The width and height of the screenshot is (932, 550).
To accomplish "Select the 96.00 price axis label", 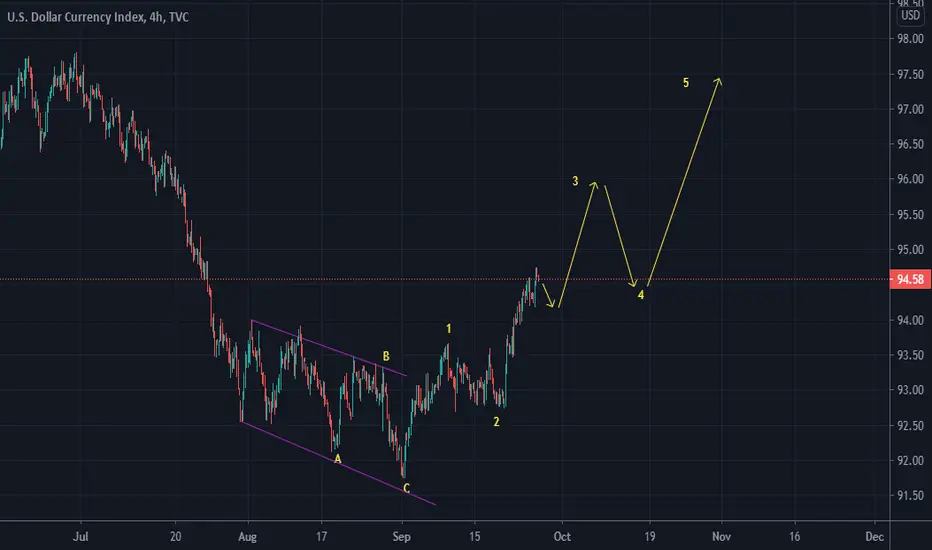I will 910,179.
